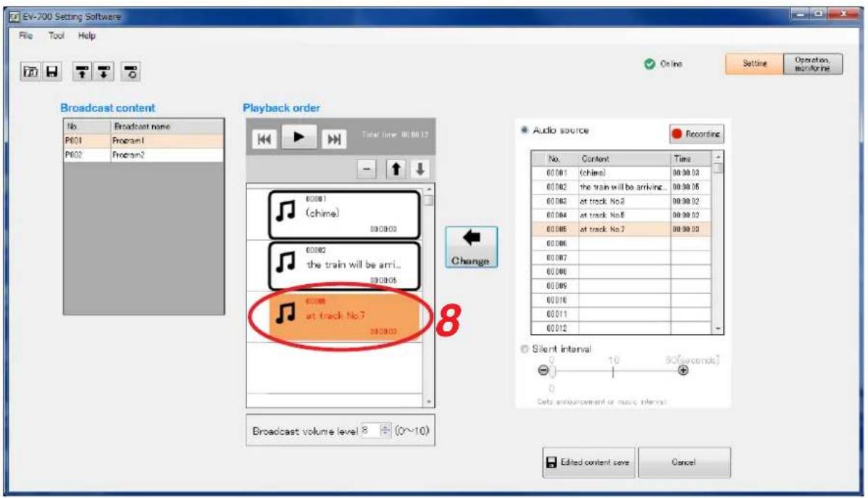The height and width of the screenshot is (498, 868).
Task: Select the Audio source radio button
Action: (x=524, y=130)
